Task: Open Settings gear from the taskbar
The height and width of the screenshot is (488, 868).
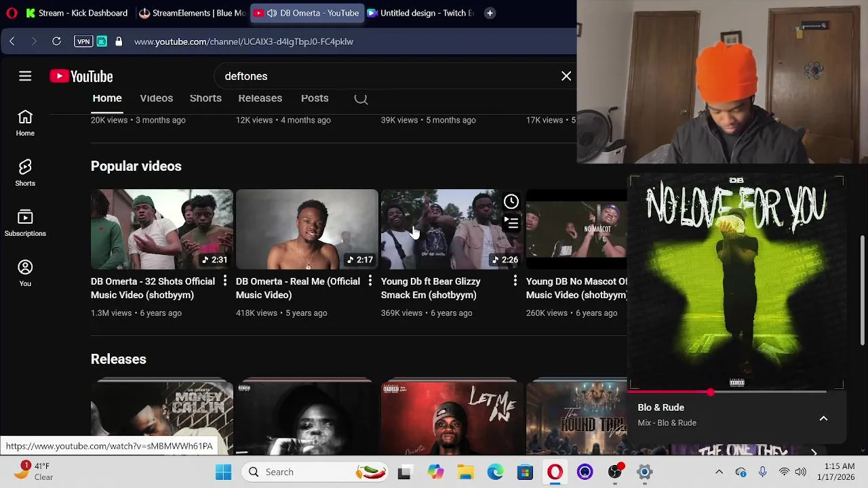Action: [644, 472]
